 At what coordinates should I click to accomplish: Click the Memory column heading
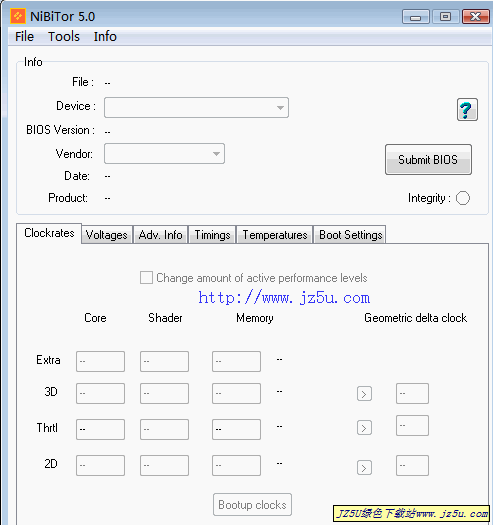pyautogui.click(x=255, y=318)
